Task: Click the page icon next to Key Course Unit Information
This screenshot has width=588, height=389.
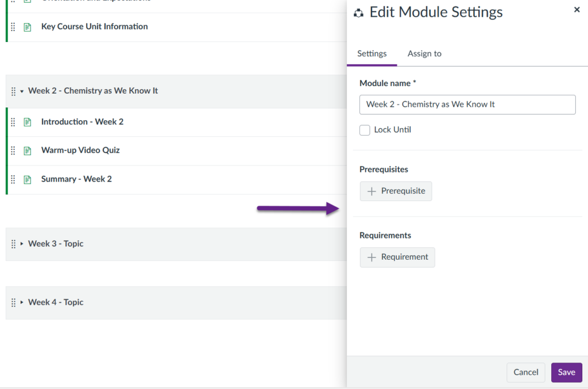Action: pos(27,26)
